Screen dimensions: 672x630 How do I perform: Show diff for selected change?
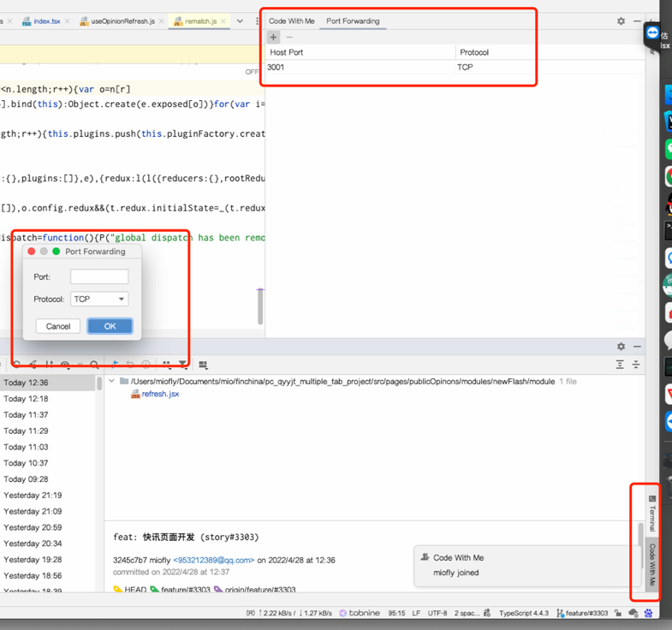click(x=115, y=365)
